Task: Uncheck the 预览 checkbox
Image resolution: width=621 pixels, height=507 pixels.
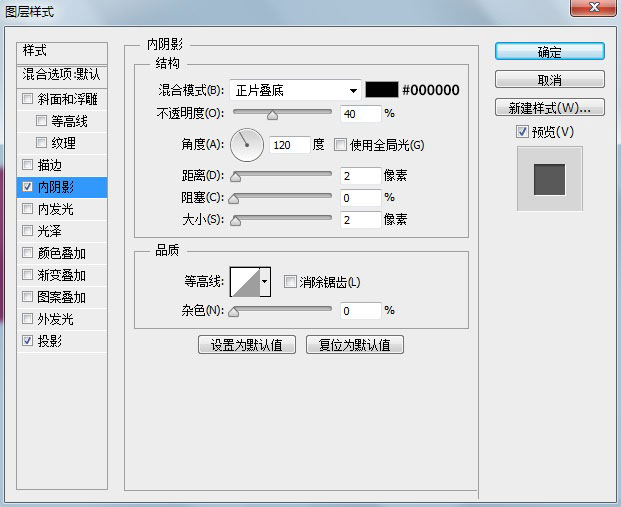Action: pyautogui.click(x=522, y=132)
